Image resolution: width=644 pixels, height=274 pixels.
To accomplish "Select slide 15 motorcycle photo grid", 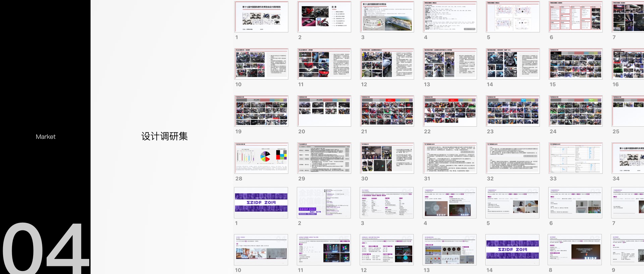I will 576,64.
